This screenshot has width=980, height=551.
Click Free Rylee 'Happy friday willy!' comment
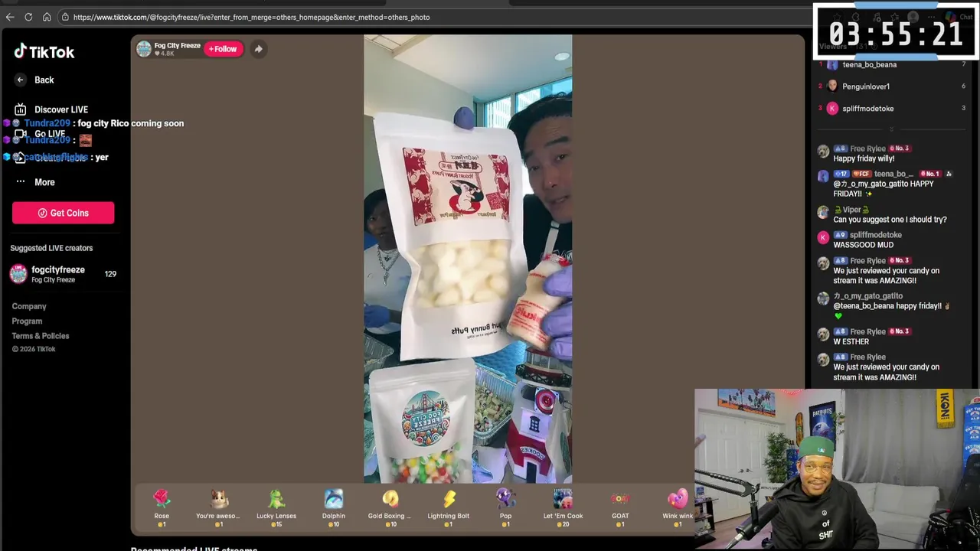coord(864,158)
